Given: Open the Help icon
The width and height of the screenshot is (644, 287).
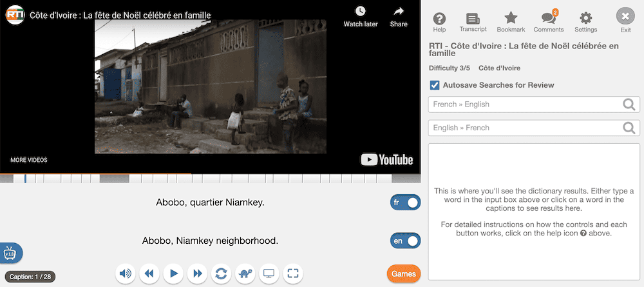Looking at the screenshot, I should [439, 22].
